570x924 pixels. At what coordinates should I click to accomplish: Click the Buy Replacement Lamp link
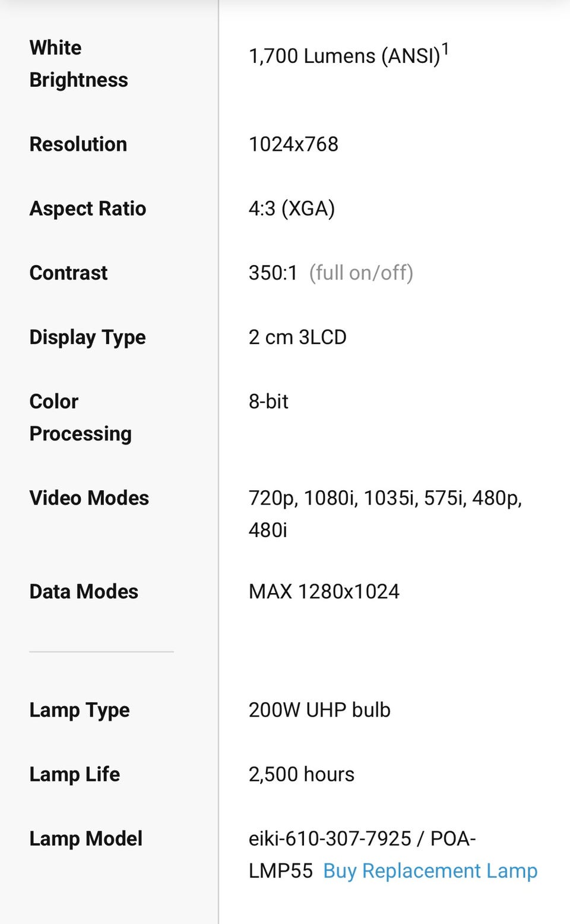click(430, 871)
